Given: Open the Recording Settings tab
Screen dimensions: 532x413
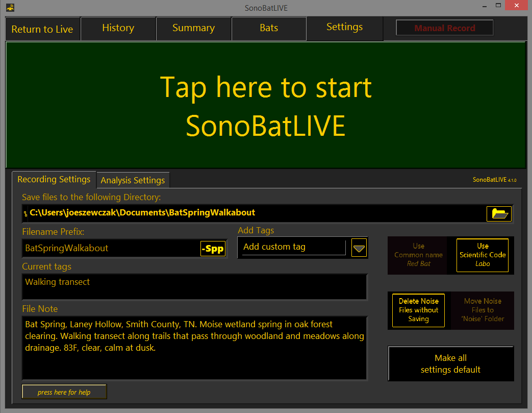Looking at the screenshot, I should [x=54, y=180].
